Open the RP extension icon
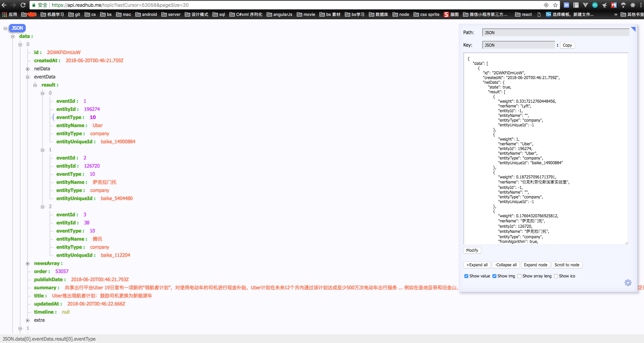 click(x=576, y=5)
